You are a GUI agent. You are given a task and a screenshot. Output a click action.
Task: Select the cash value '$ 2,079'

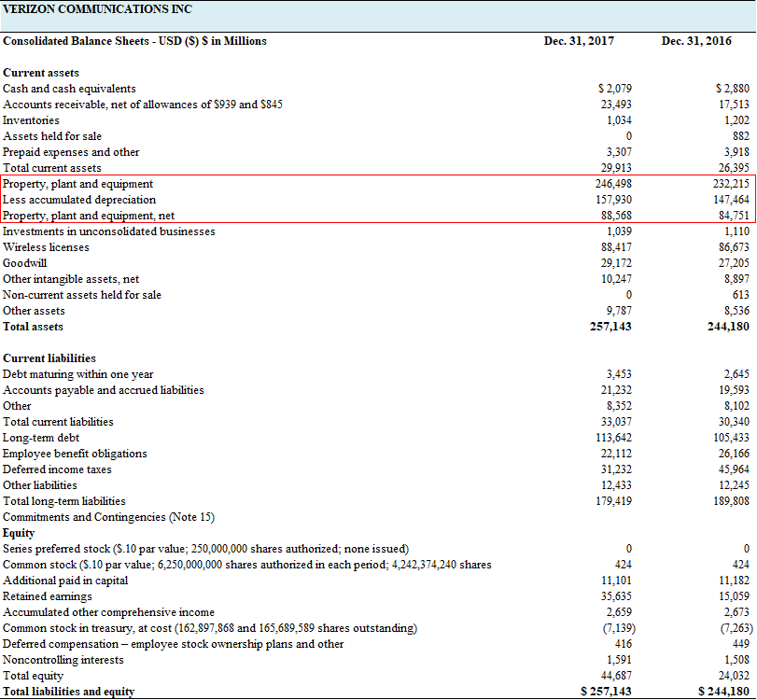tap(614, 89)
